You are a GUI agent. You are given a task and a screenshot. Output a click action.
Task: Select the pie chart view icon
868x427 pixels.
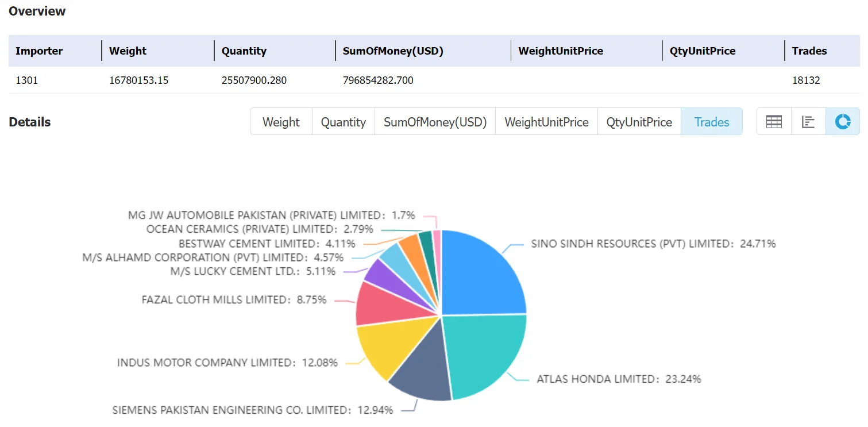pos(843,122)
